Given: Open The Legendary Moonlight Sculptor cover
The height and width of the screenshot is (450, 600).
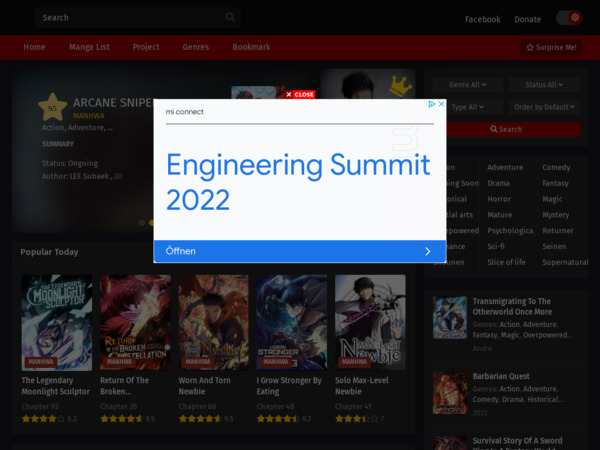Looking at the screenshot, I should coord(57,323).
